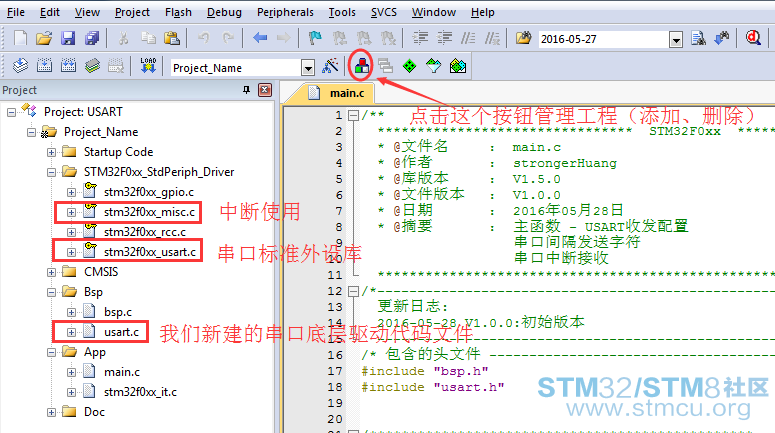Cut selection with the scissors icon
This screenshot has width=775, height=433.
point(124,39)
